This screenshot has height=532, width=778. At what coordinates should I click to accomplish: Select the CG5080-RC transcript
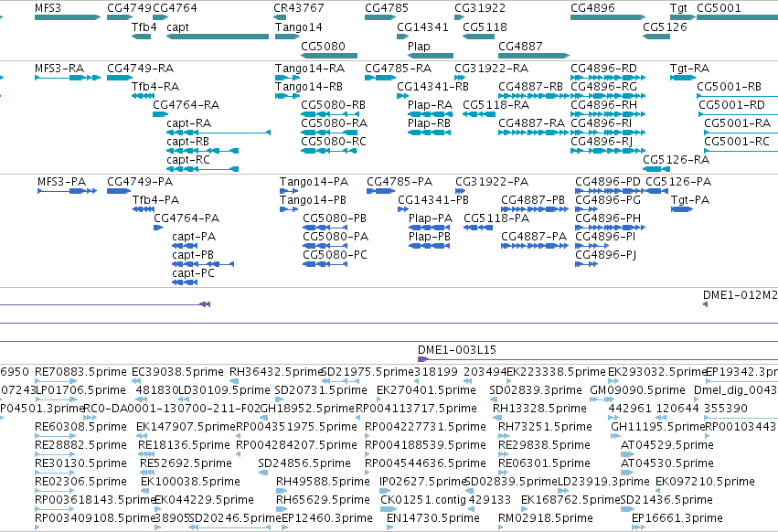pyautogui.click(x=329, y=151)
